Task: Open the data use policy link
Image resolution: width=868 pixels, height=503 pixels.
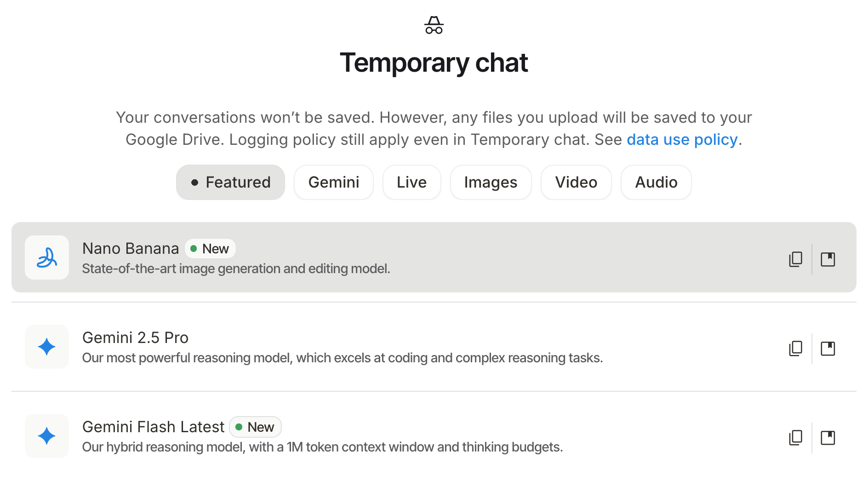Action: coord(682,139)
